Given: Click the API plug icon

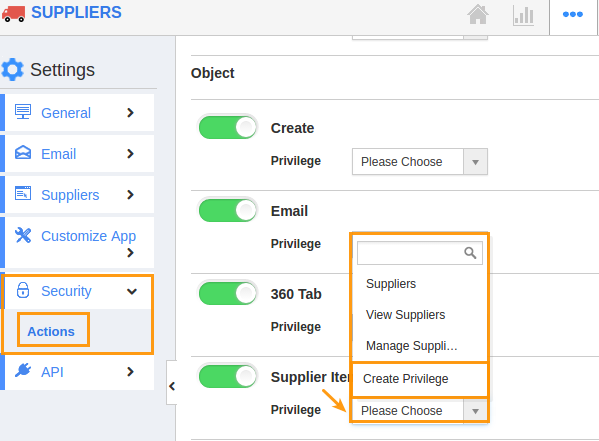Looking at the screenshot, I should point(23,370).
